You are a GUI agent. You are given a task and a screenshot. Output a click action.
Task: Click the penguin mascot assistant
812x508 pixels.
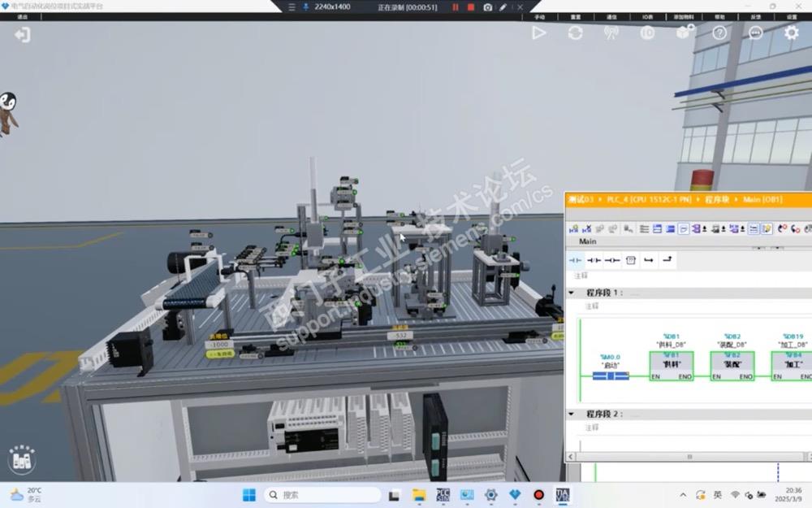pos(7,113)
